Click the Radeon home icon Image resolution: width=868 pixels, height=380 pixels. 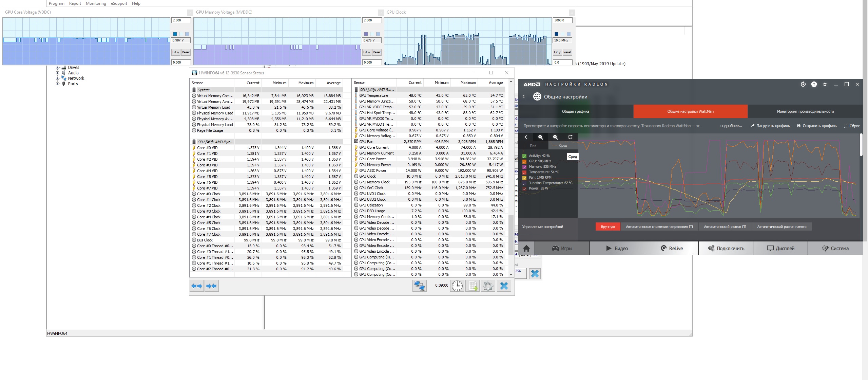click(x=526, y=248)
